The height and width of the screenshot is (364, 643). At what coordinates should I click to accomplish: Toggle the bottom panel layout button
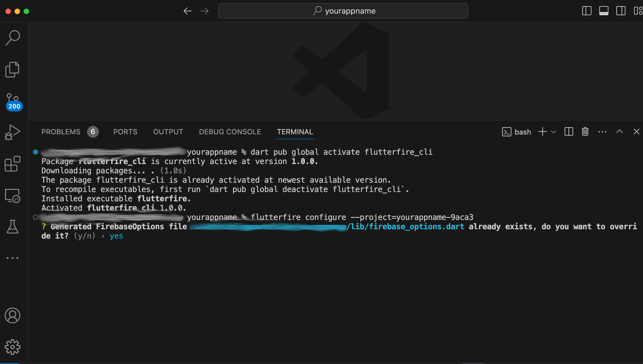603,11
